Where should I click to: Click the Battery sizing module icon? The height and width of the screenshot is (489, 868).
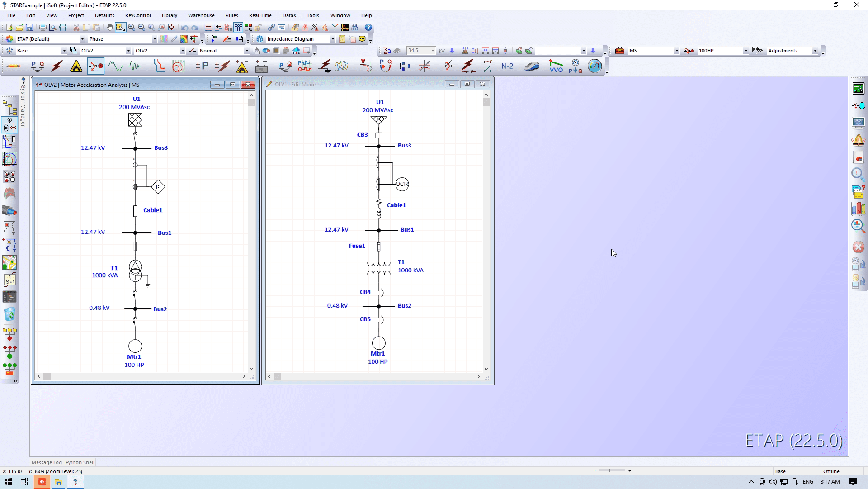pyautogui.click(x=261, y=66)
